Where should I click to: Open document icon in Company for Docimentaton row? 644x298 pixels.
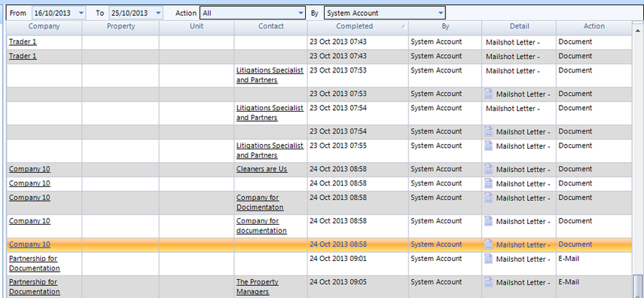tap(488, 197)
